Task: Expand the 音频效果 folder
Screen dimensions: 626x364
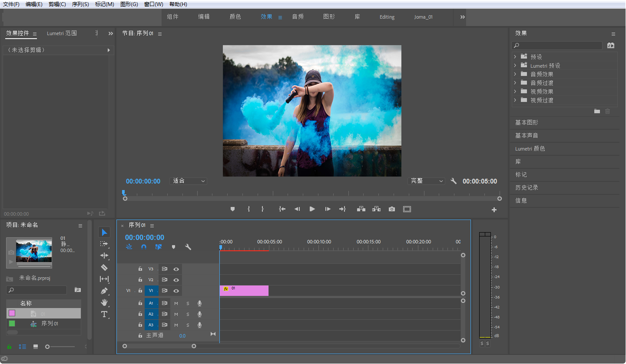Action: point(515,74)
